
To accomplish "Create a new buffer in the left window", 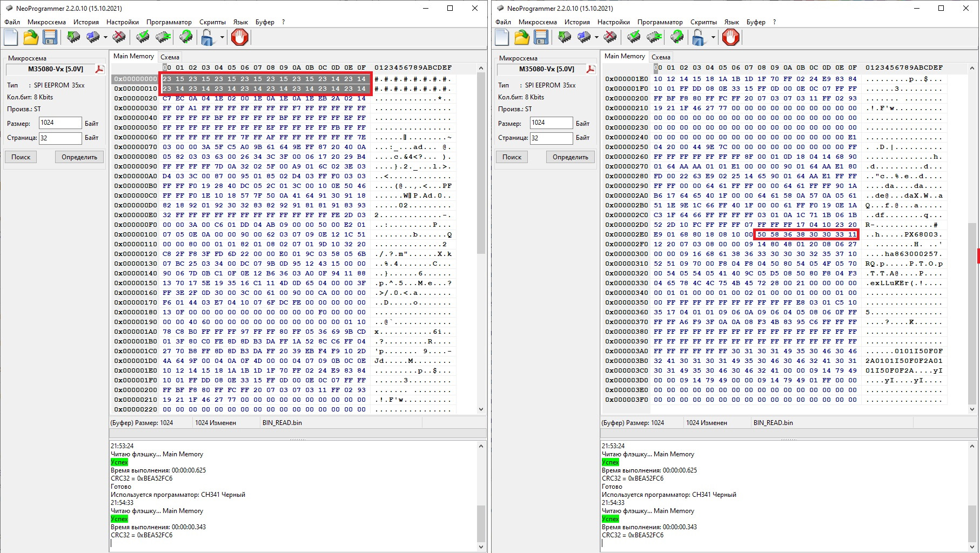I will [x=11, y=37].
